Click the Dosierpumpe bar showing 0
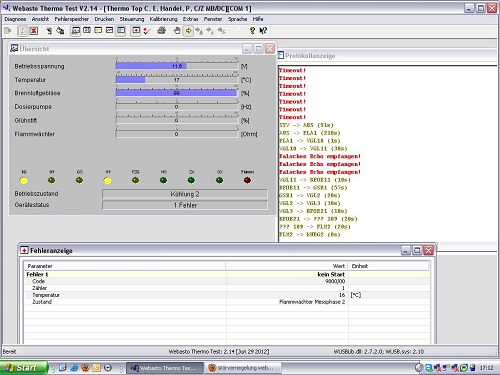The width and height of the screenshot is (500, 375). (177, 107)
